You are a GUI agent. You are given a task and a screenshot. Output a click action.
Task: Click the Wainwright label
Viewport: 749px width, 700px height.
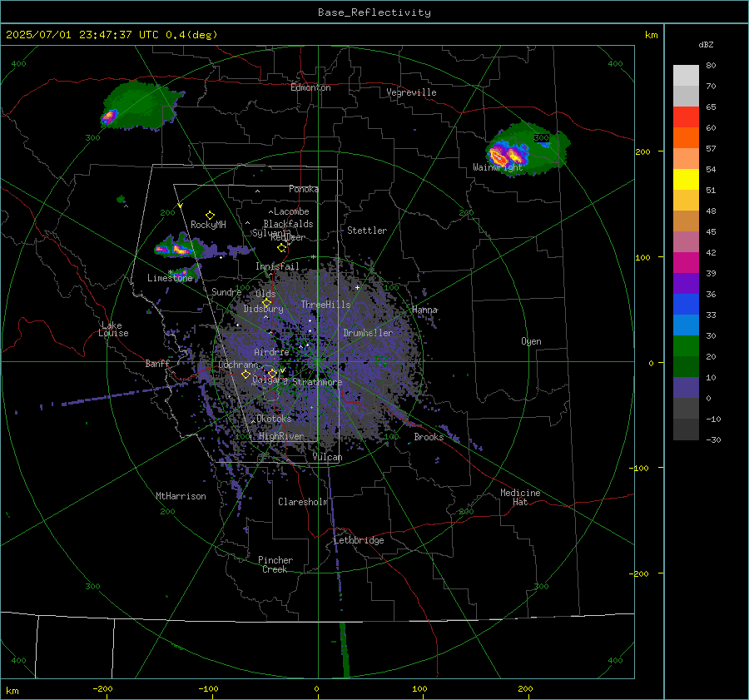click(x=498, y=167)
